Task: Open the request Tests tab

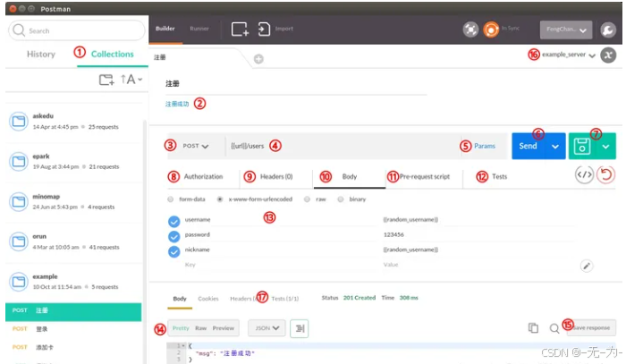Action: click(499, 176)
